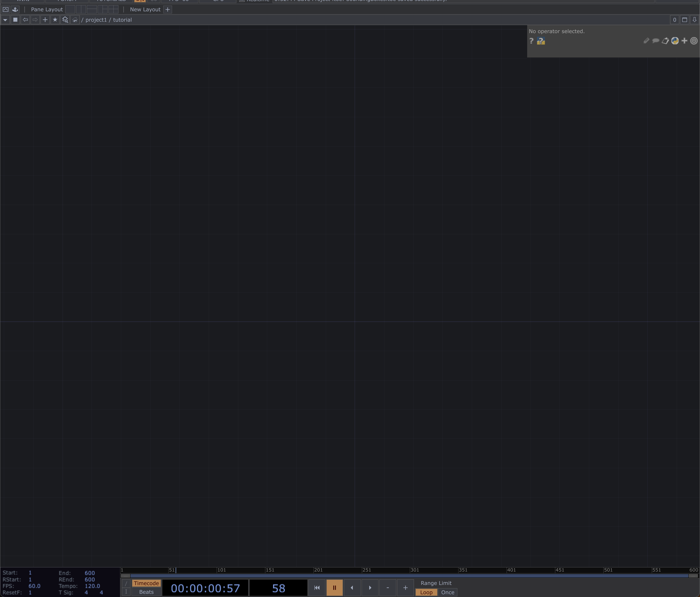Screen dimensions: 700x597
Task: Add a new layout with plus button
Action: (x=168, y=10)
